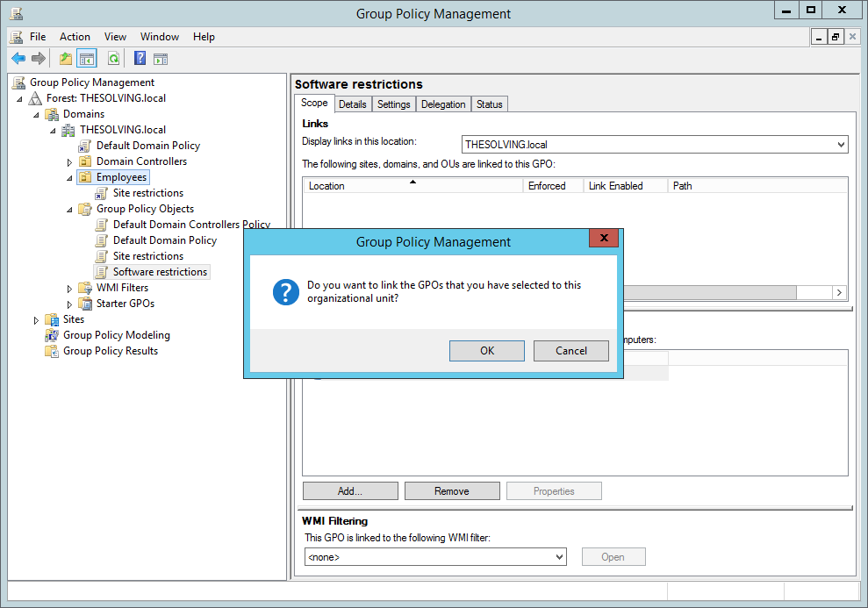Expand the Sites tree node
The width and height of the screenshot is (868, 608).
click(37, 320)
